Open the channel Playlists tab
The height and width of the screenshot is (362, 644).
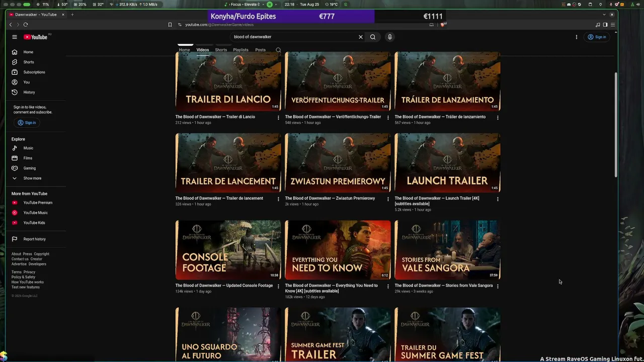[x=240, y=50]
